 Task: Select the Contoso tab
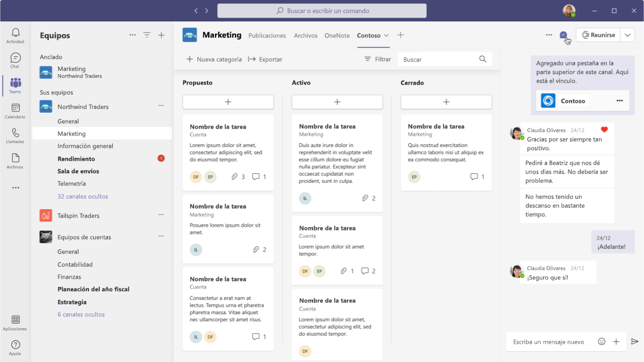click(369, 35)
